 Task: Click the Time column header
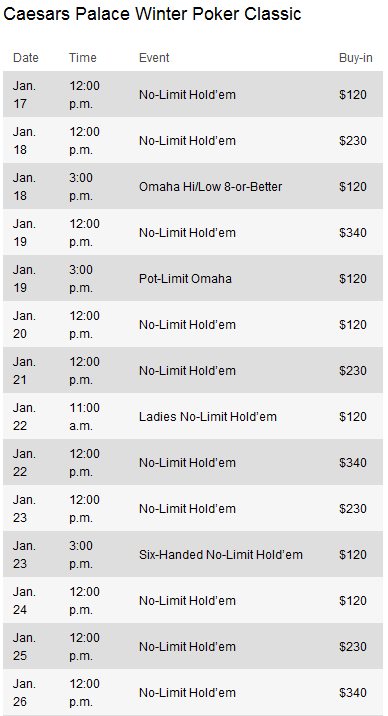point(83,58)
